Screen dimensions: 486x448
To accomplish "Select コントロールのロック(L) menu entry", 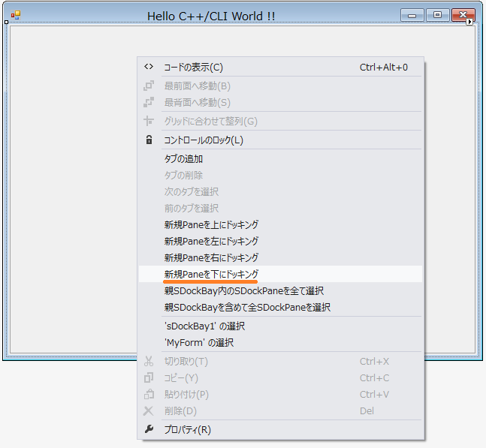I will coord(280,140).
